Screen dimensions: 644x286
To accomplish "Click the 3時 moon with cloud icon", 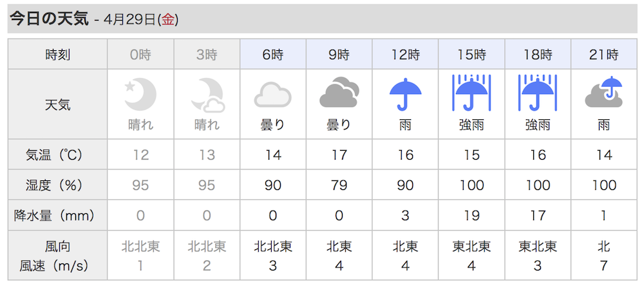I will (x=208, y=95).
